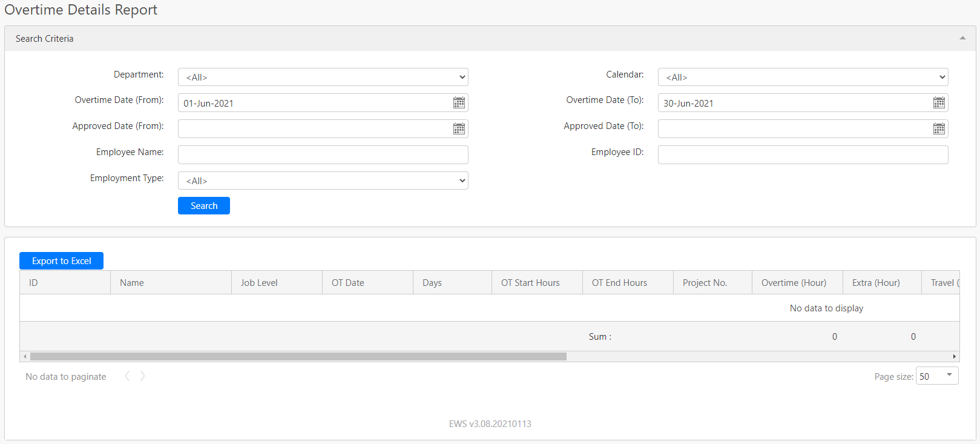This screenshot has height=444, width=980.
Task: Go to next page chevron
Action: [x=143, y=376]
